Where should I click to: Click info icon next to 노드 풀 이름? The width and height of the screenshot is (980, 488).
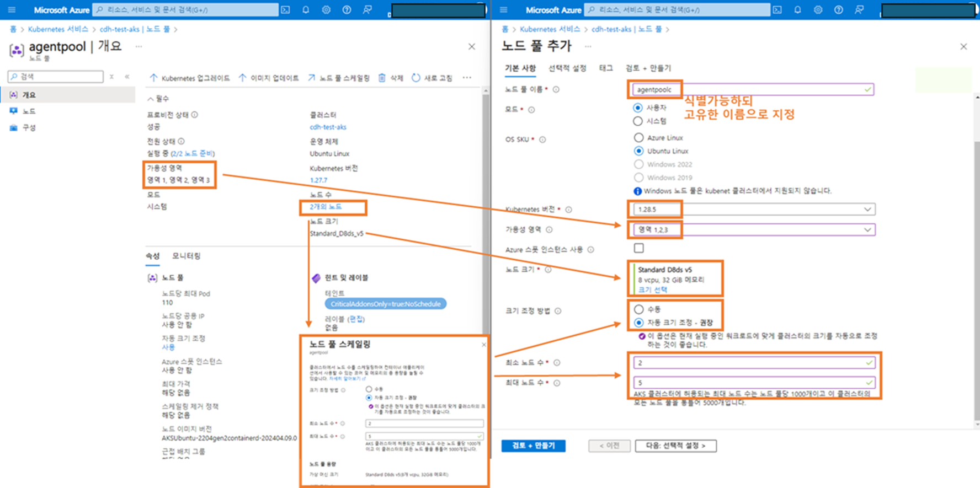tap(556, 89)
